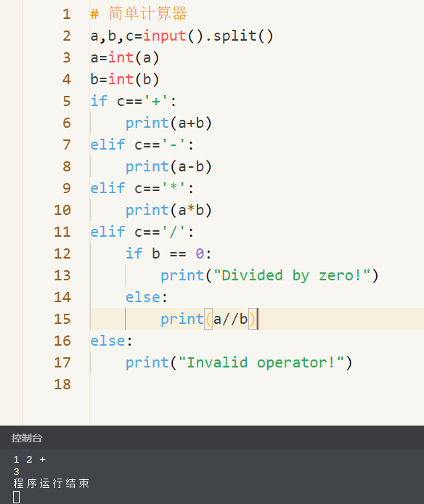Click the console input cursor box
Viewport: 424px width, 504px height.
tap(17, 497)
